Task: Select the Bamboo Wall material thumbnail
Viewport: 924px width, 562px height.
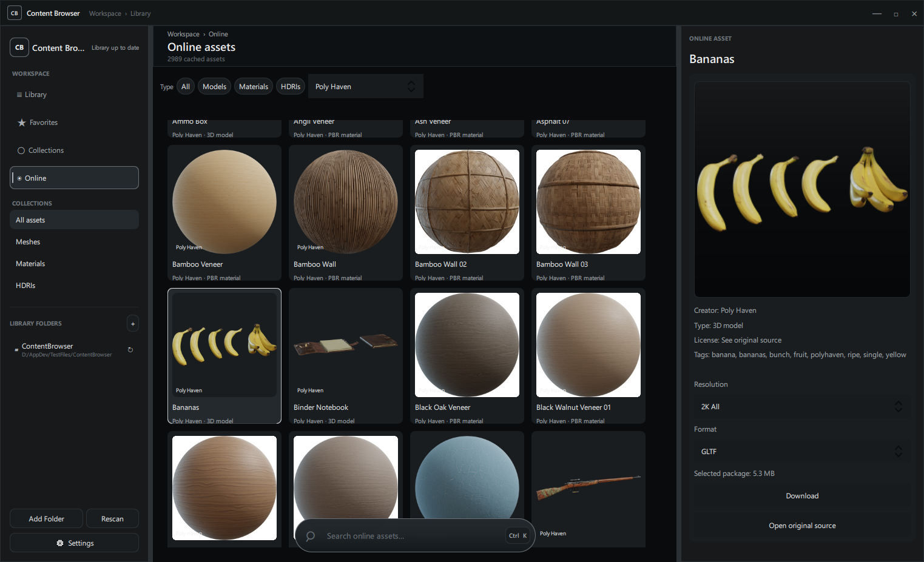Action: (x=346, y=202)
